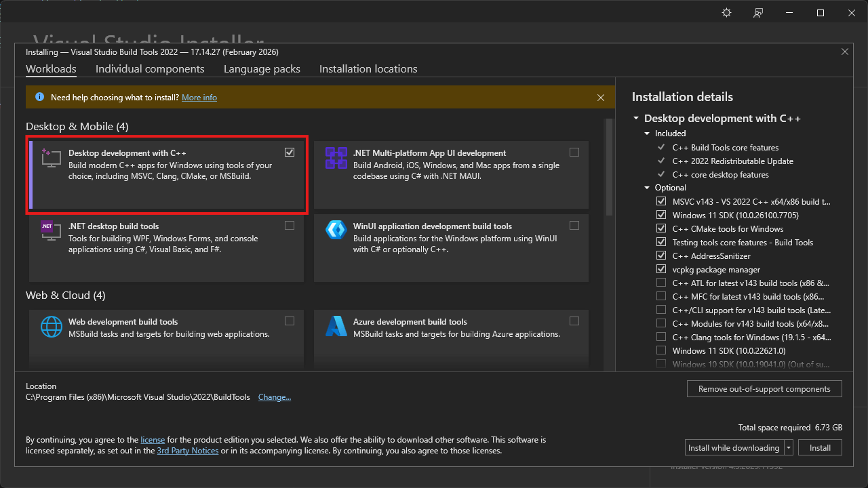Image resolution: width=868 pixels, height=488 pixels.
Task: Click the WinUI application development icon
Action: (336, 230)
